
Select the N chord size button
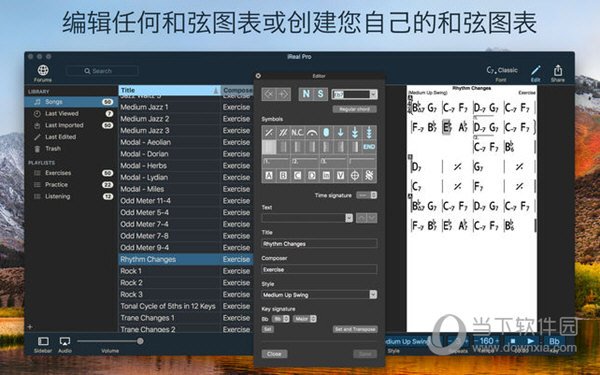[306, 94]
